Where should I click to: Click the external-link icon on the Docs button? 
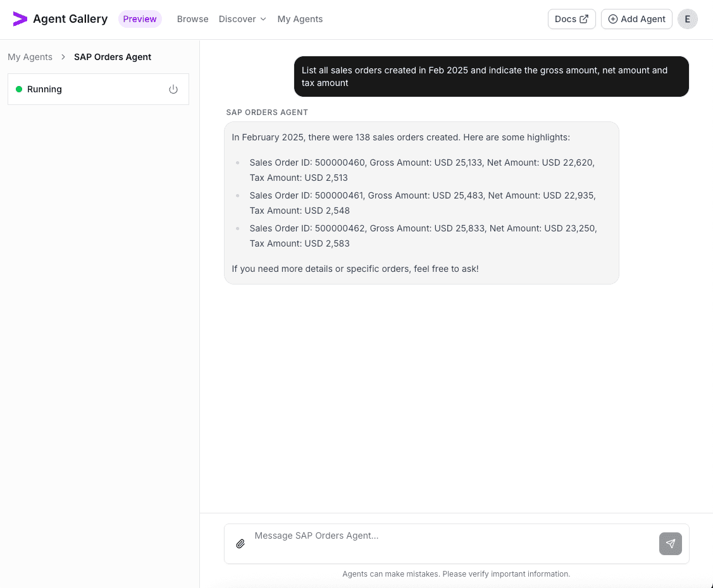(585, 19)
